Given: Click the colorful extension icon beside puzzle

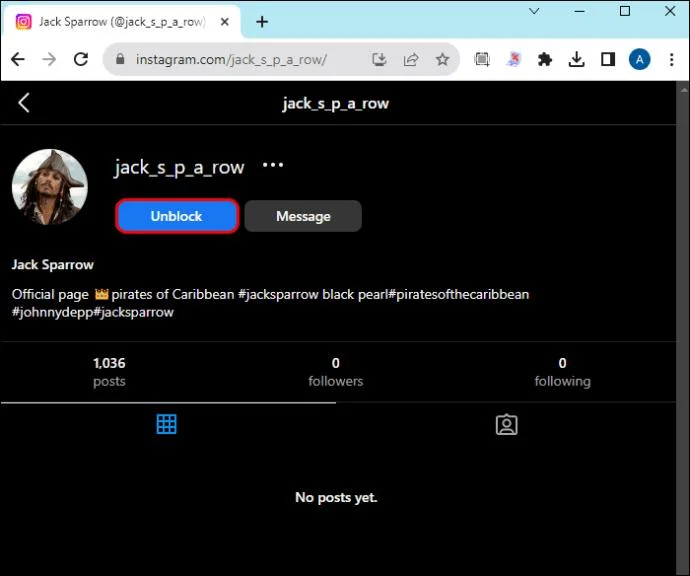Looking at the screenshot, I should tap(514, 59).
